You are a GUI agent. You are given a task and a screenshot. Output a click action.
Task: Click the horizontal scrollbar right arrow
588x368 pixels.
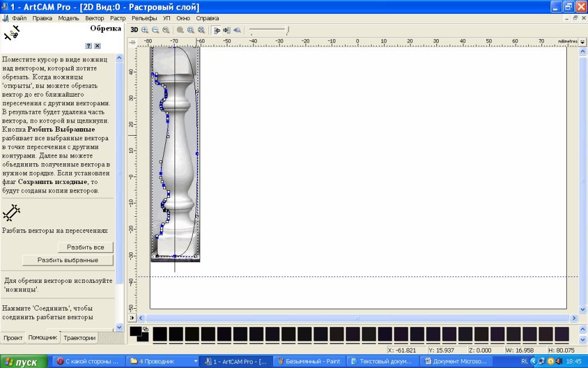tap(574, 318)
